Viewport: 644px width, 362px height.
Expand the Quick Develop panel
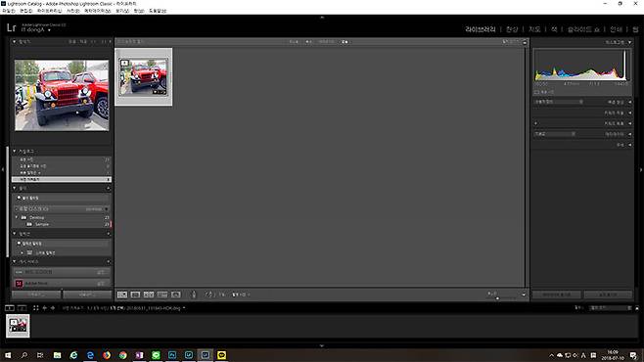click(630, 102)
